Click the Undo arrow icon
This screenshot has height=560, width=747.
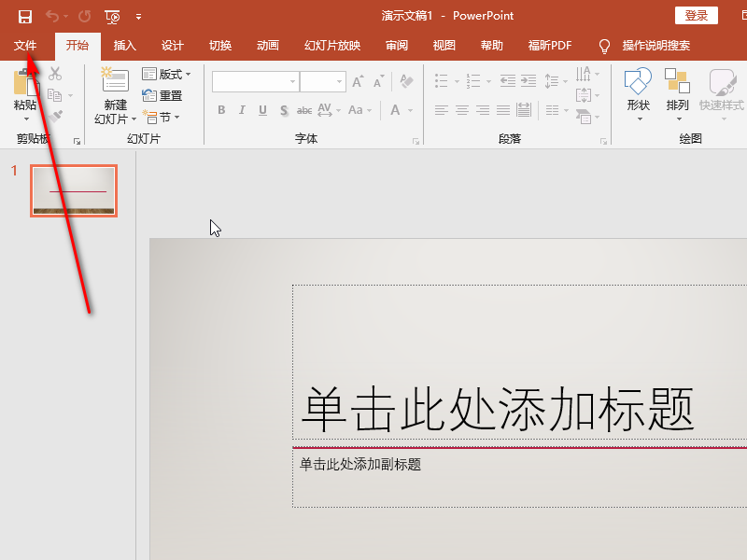52,17
